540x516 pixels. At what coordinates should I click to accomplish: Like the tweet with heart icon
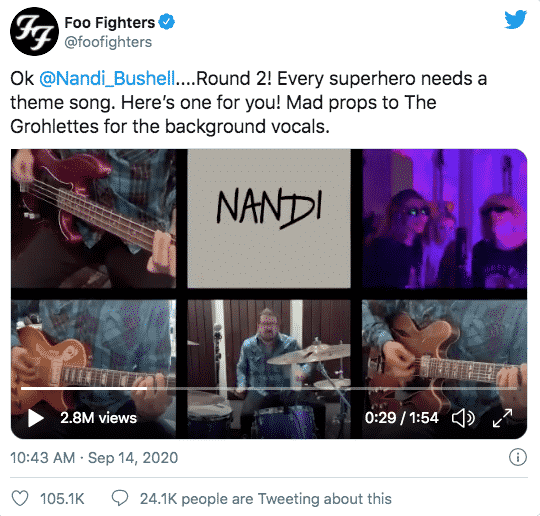pos(20,498)
